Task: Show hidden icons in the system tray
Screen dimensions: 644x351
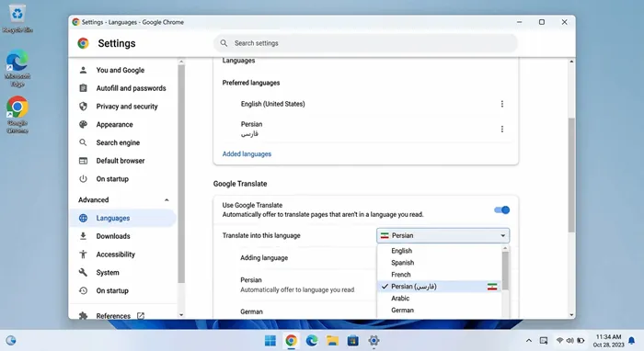Action: click(529, 340)
